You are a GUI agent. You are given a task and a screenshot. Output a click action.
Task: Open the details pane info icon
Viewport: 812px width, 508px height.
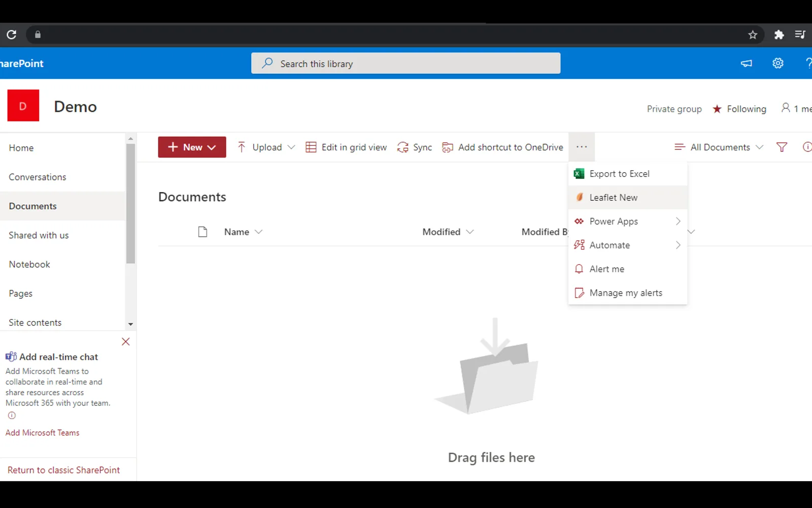click(x=807, y=147)
